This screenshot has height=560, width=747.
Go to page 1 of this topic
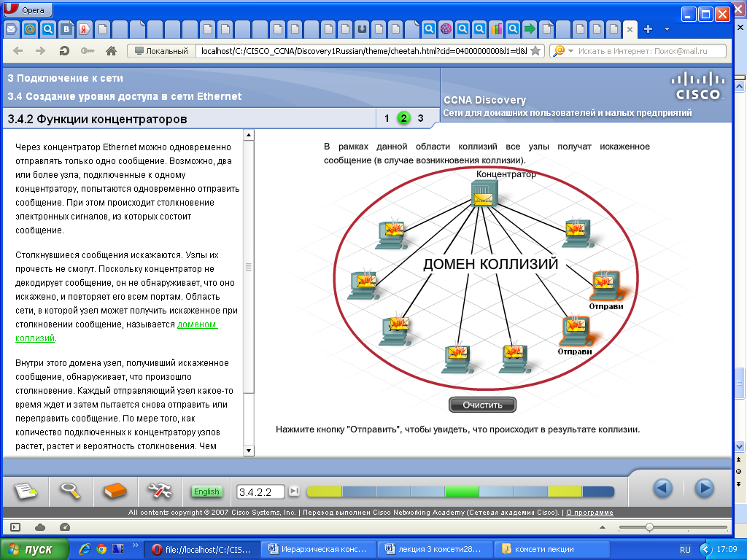coord(387,118)
